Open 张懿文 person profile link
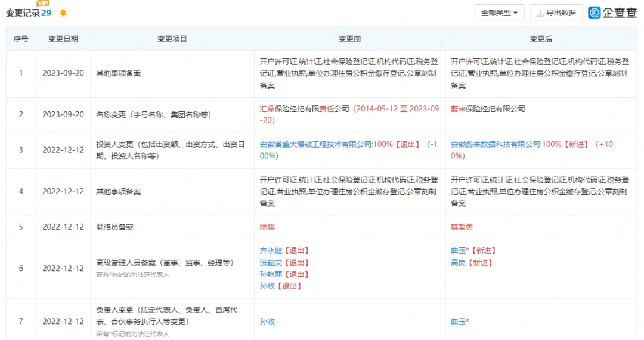This screenshot has width=644, height=340. (x=271, y=263)
